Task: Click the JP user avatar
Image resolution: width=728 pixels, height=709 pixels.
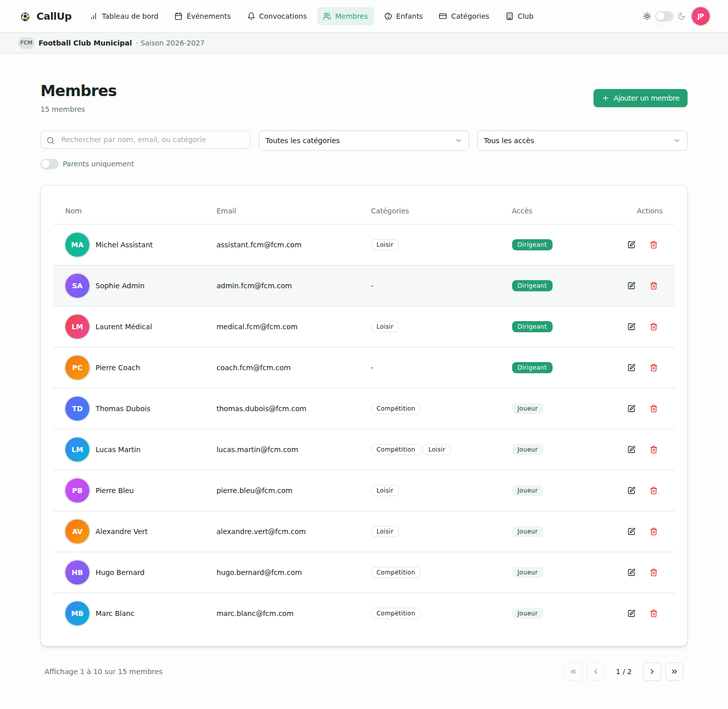Action: (x=701, y=16)
